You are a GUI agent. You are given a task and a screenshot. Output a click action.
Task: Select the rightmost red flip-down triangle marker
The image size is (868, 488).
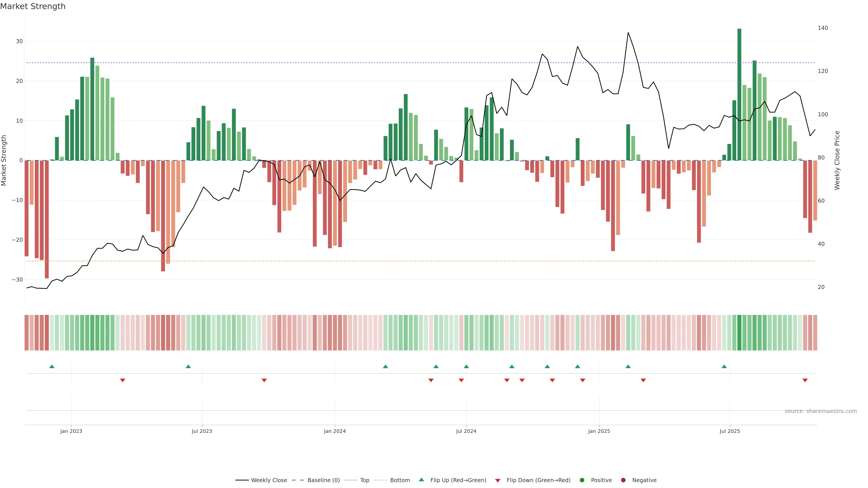[805, 380]
